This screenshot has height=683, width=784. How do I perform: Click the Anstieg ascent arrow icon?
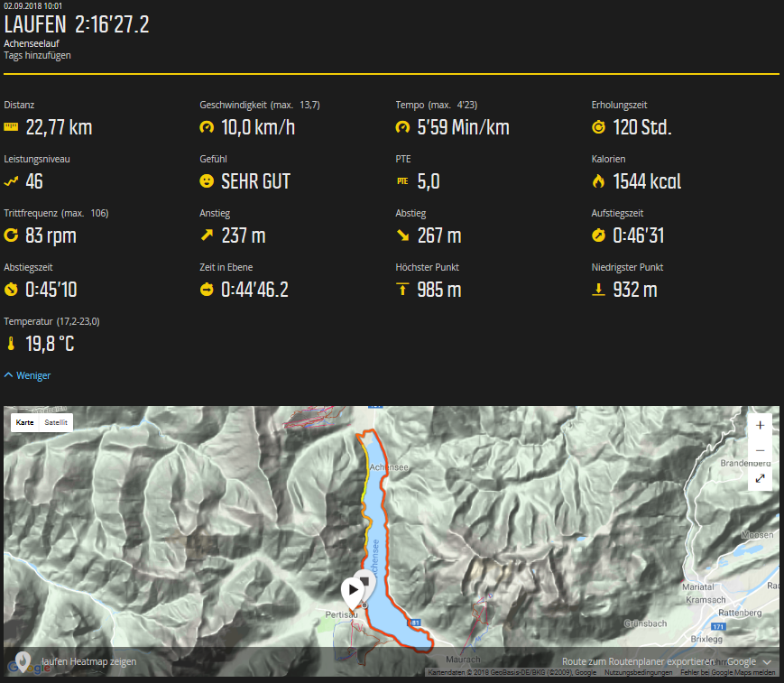coord(207,235)
